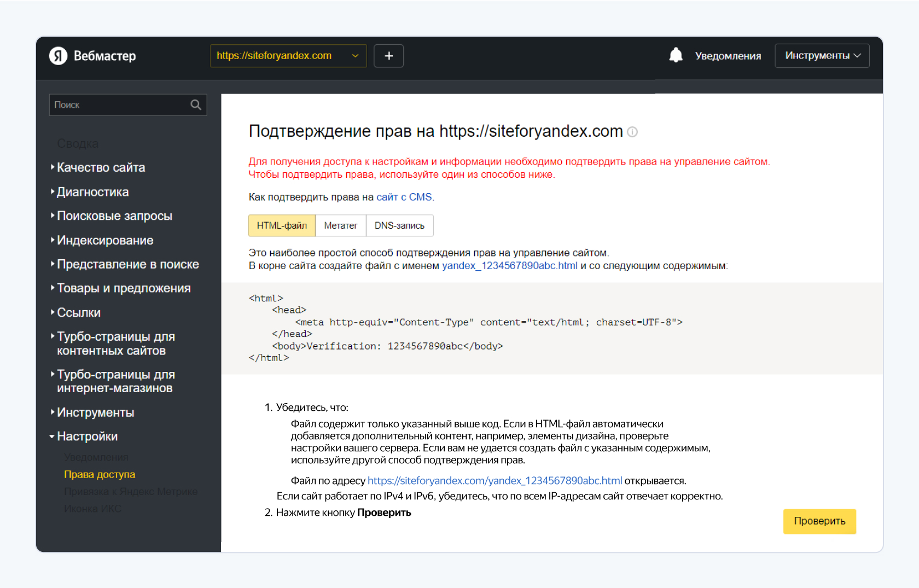Click the search magnifier icon
This screenshot has width=919, height=588.
click(x=196, y=104)
